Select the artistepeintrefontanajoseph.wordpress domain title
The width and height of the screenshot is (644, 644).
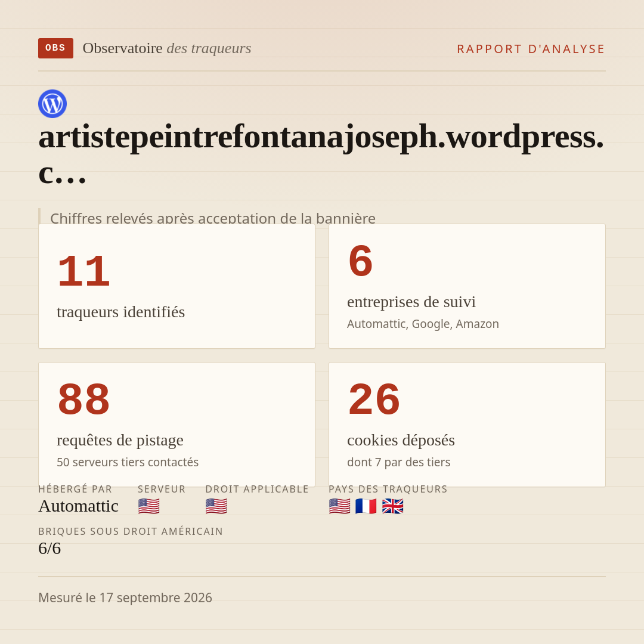(321, 154)
